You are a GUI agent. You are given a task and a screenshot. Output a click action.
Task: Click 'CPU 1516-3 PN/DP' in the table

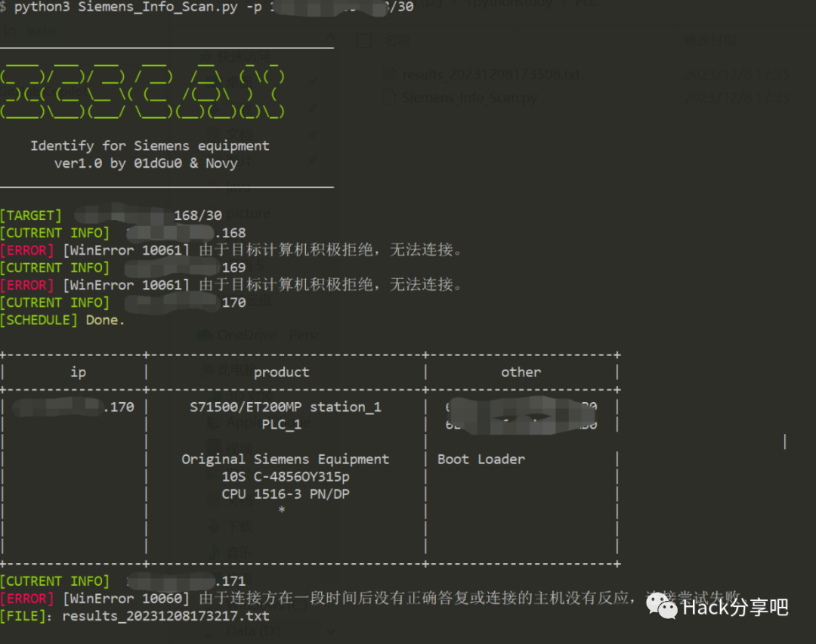286,494
